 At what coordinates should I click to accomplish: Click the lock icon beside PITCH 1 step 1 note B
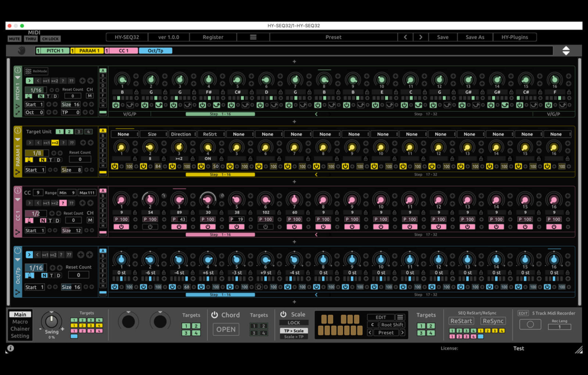[x=136, y=92]
